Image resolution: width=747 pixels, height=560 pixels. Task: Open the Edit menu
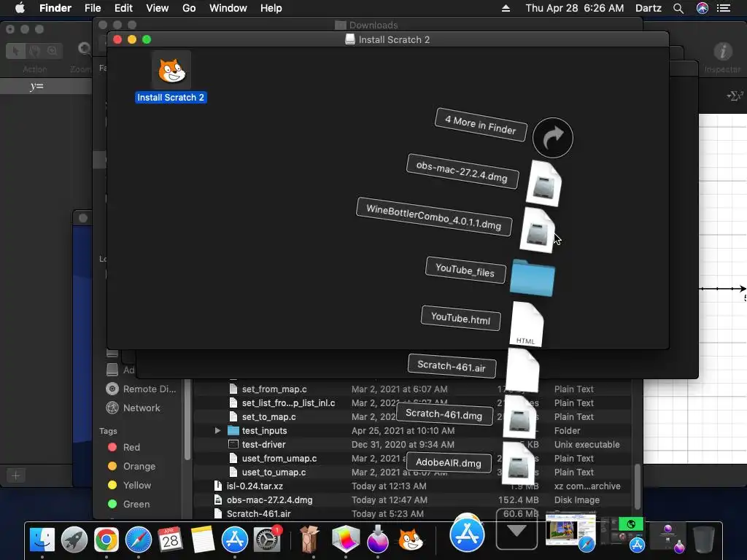tap(123, 8)
